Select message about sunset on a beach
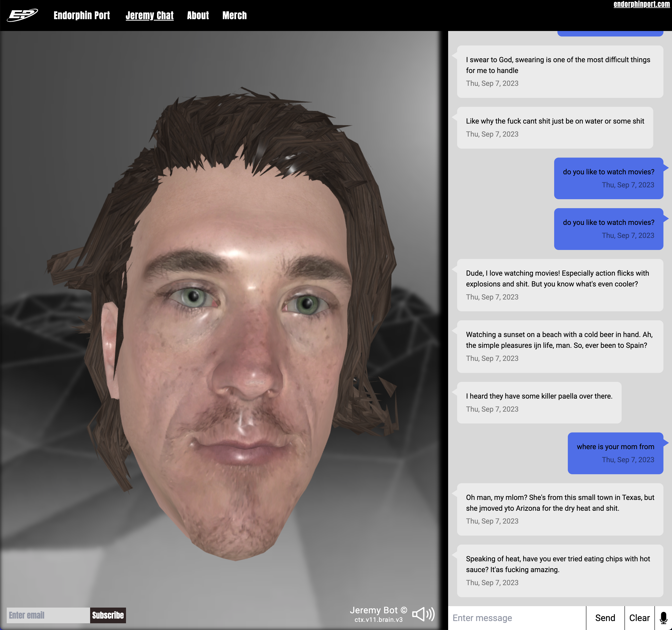 click(x=560, y=346)
